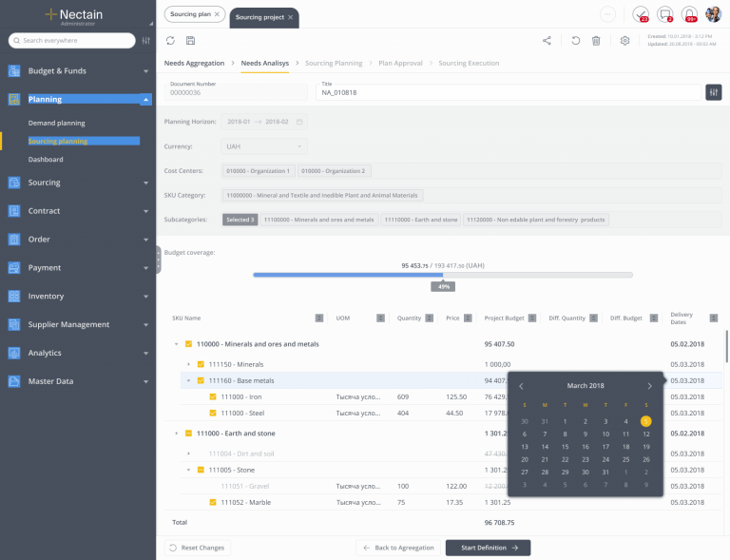
Task: Open tasks checkmark notification icon
Action: coord(641,14)
